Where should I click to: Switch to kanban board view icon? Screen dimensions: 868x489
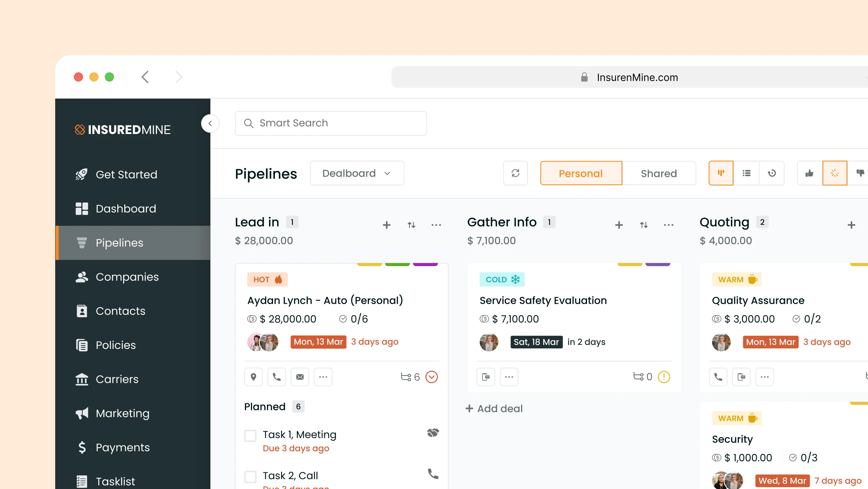(721, 173)
